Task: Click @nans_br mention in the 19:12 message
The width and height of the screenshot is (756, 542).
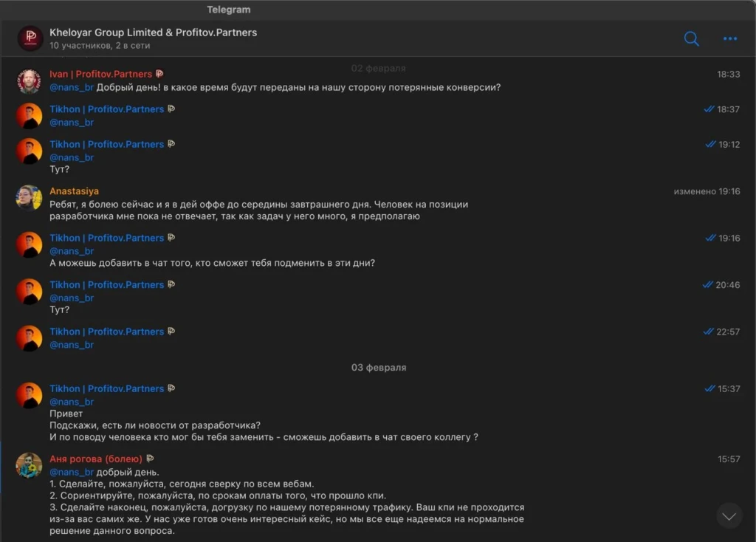Action: point(72,158)
